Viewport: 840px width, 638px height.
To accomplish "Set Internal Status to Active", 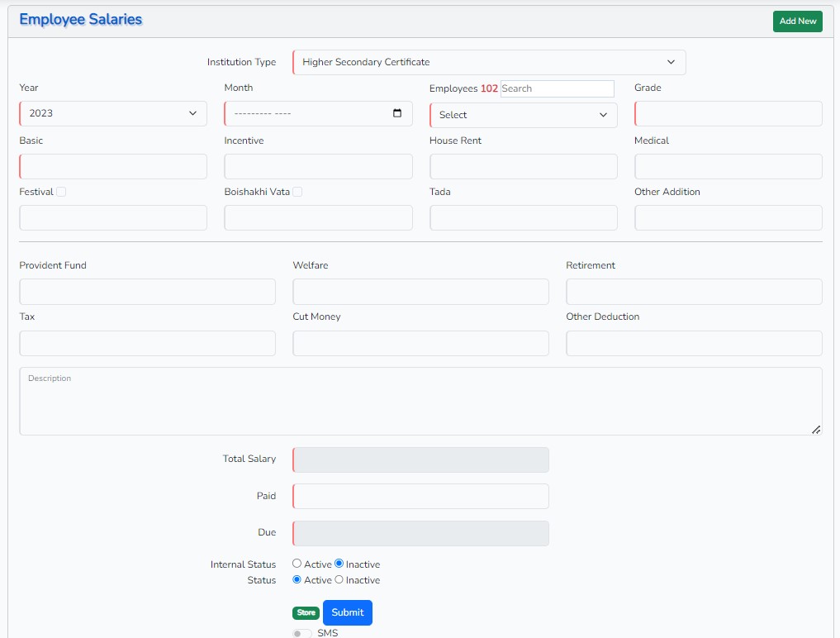I will [x=297, y=564].
